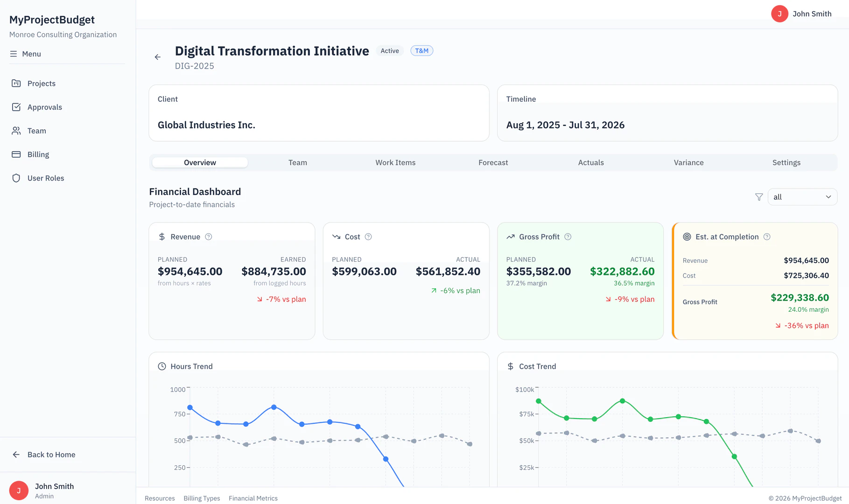The image size is (849, 504).
Task: Open the "all" filter dropdown
Action: coord(802,196)
